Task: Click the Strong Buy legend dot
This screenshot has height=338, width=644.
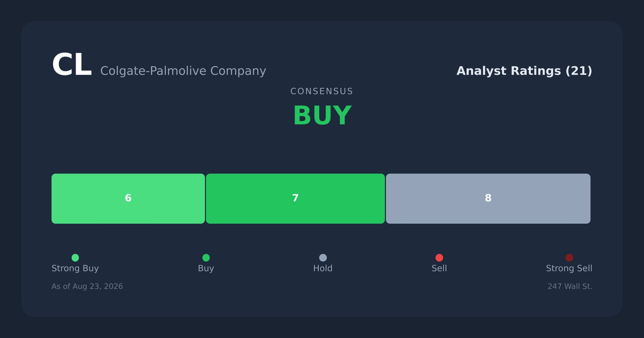Action: (75, 258)
